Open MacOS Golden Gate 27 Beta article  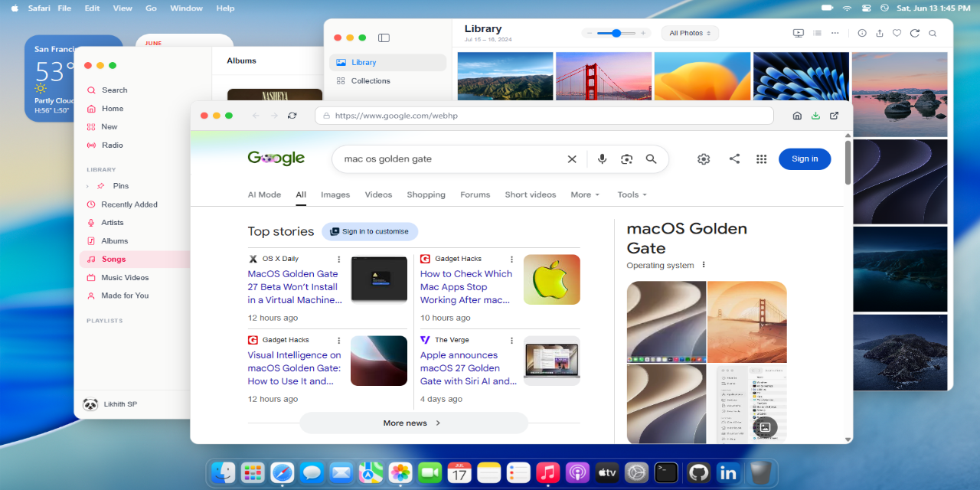[295, 287]
